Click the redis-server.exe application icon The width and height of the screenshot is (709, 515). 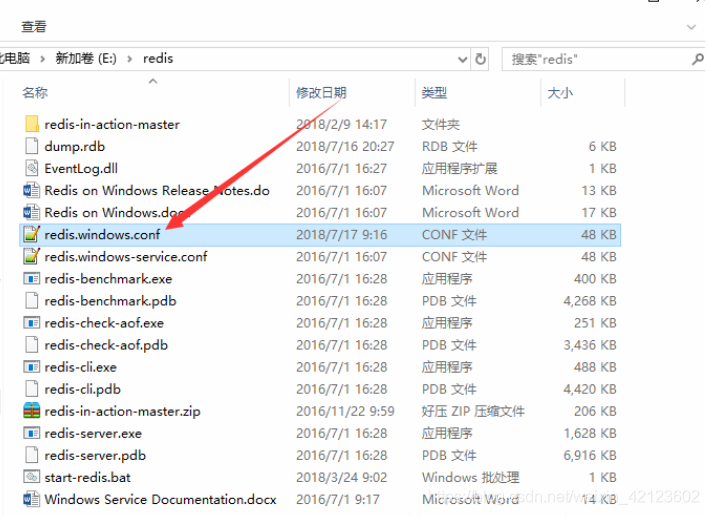[32, 433]
